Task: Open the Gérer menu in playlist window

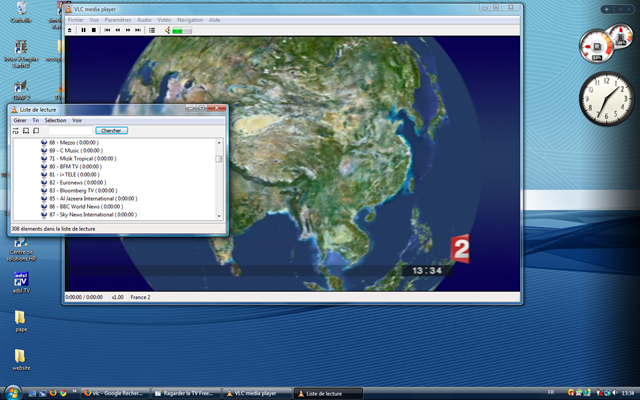Action: click(20, 120)
